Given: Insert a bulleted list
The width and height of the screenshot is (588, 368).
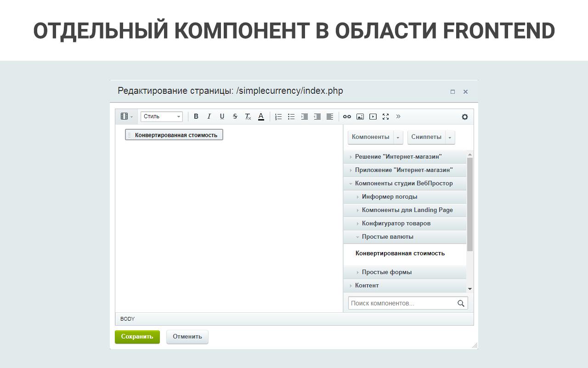Looking at the screenshot, I should coord(291,116).
